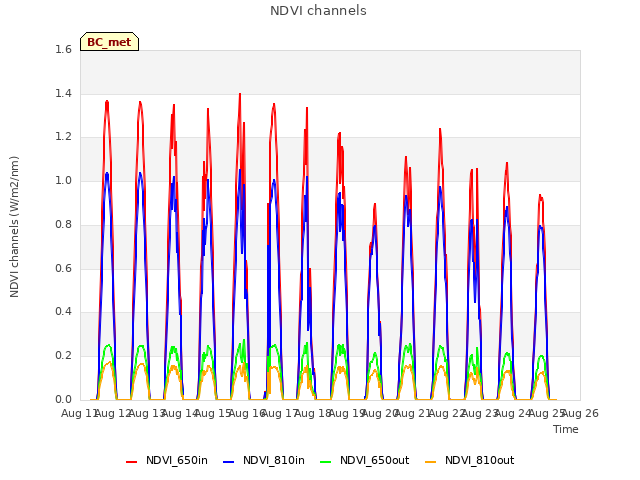Click the Aug 26 x-axis tick label
The image size is (640, 480).
[x=580, y=413]
